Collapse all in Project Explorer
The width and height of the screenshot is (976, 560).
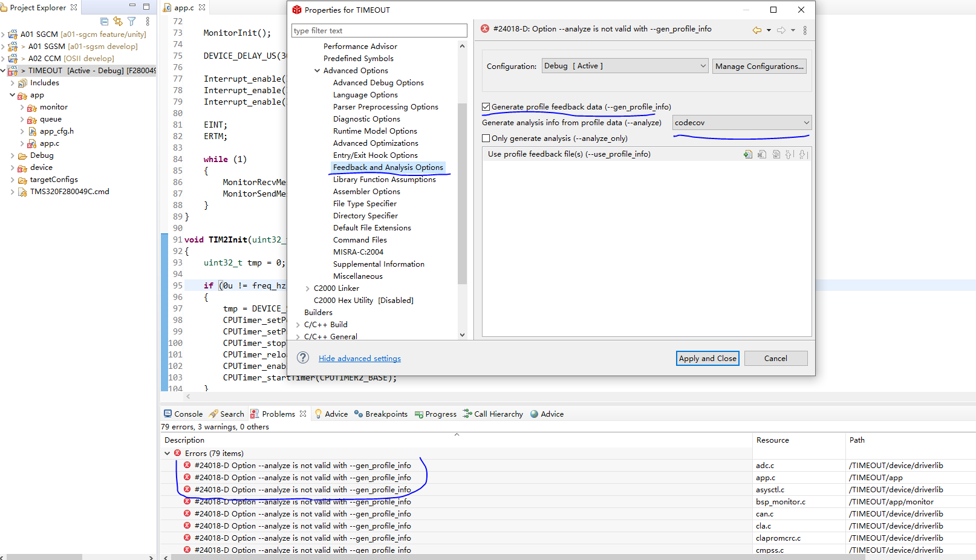(x=104, y=22)
